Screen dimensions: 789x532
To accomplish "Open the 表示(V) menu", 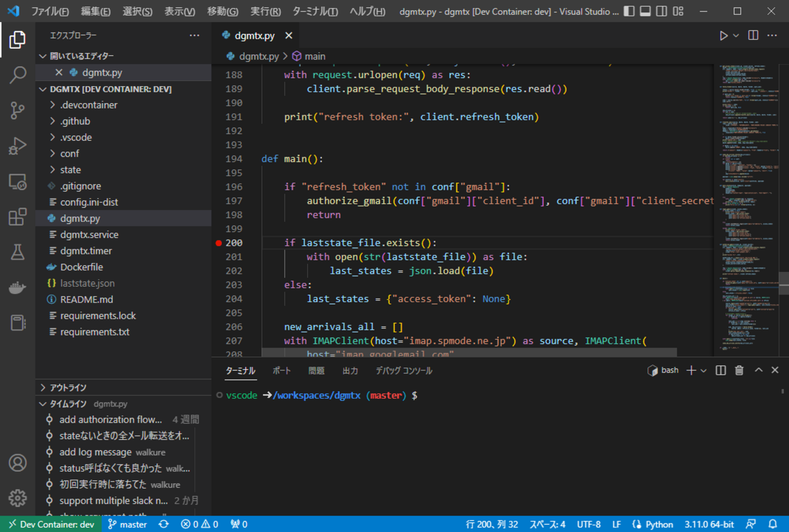I will pyautogui.click(x=180, y=12).
